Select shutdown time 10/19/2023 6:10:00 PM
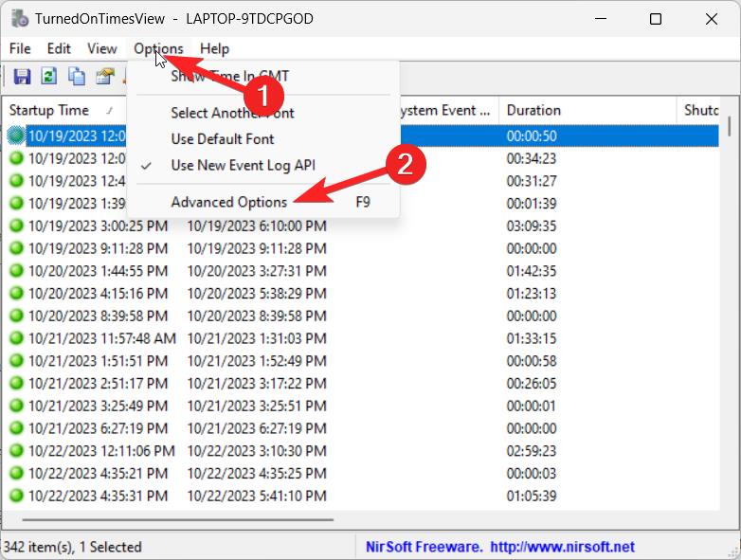Viewport: 741px width, 560px height. (257, 226)
